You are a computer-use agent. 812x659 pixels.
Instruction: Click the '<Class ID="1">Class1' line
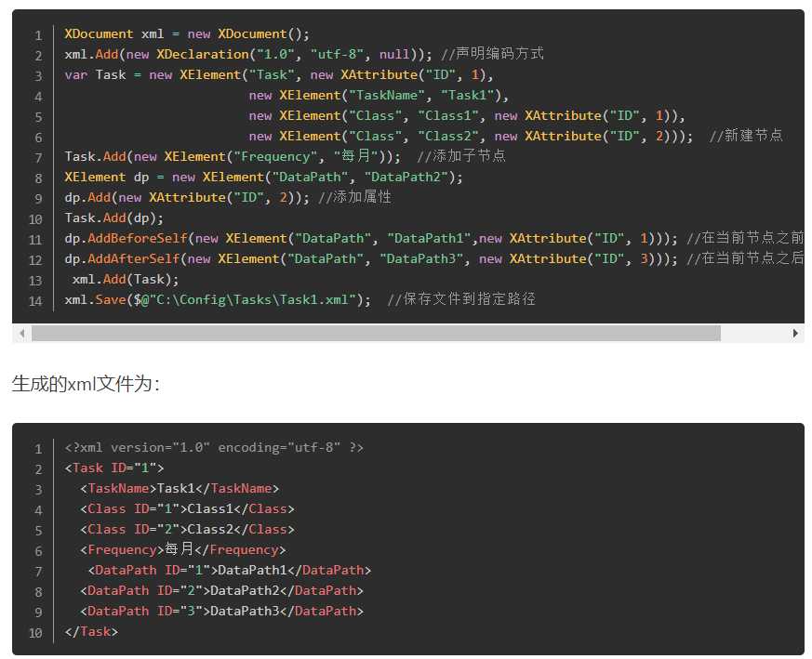pos(187,508)
